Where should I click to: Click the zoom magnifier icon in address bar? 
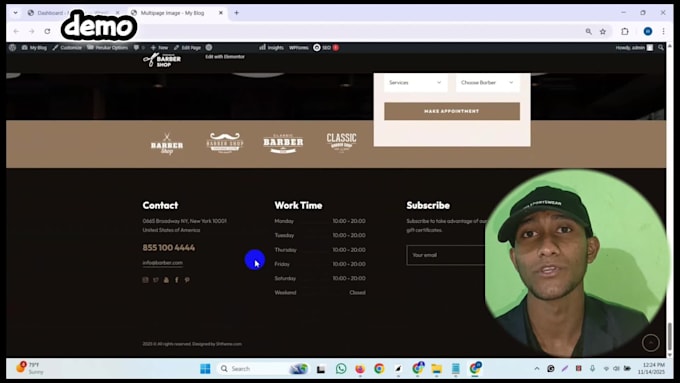point(588,31)
